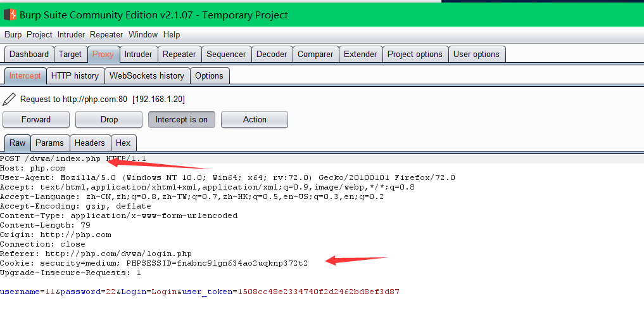Open the Help menu

tap(171, 34)
